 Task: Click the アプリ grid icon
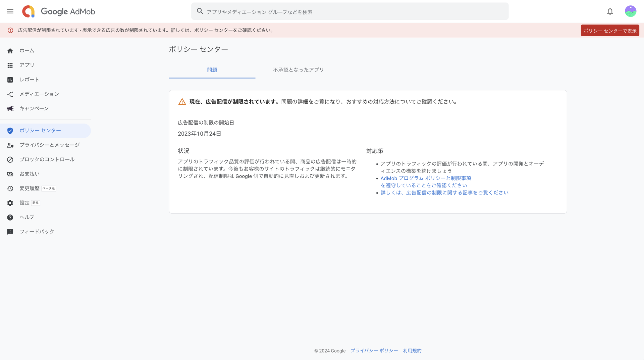pyautogui.click(x=10, y=65)
